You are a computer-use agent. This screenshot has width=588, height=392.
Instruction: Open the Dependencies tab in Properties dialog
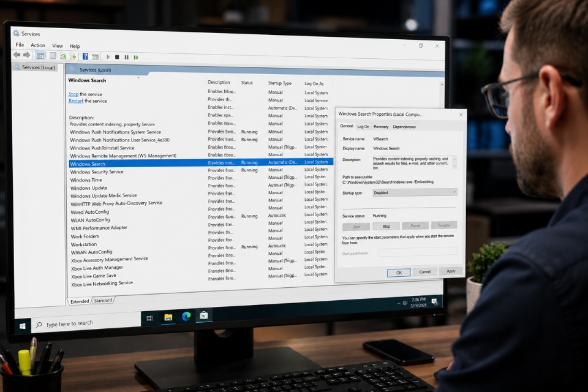point(404,127)
